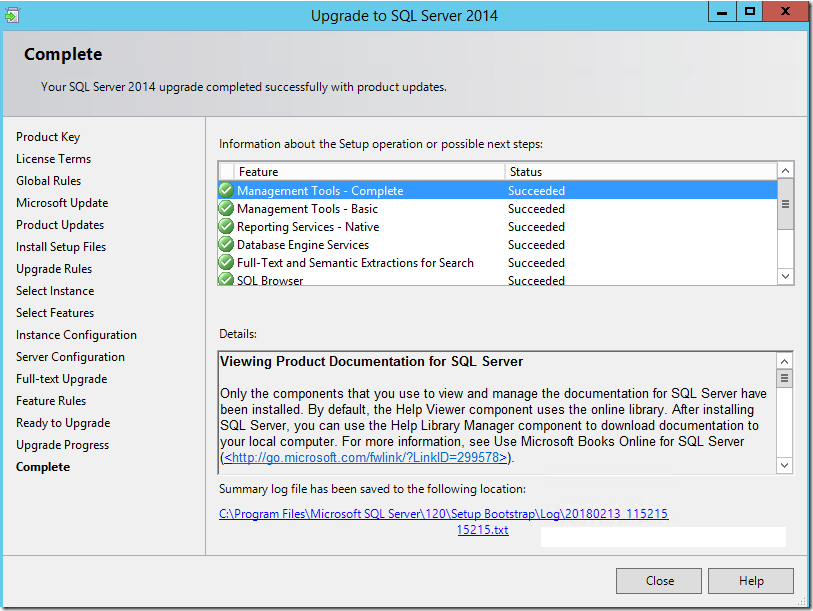Click Details box scroll up arrow
This screenshot has width=813, height=611.
784,361
